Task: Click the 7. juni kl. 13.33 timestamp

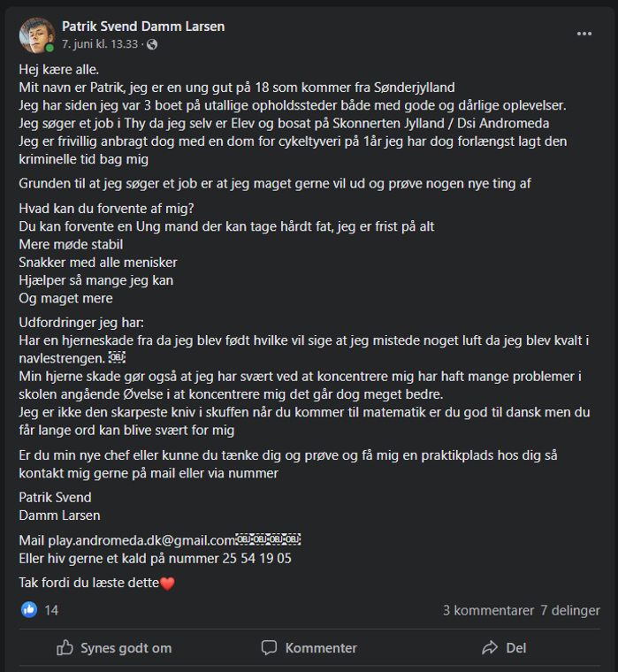Action: [x=101, y=44]
